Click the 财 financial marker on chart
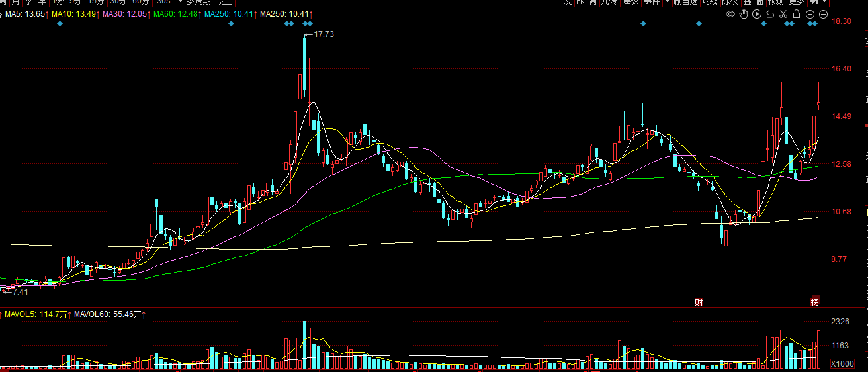Viewport: 868px width, 372px height. 698,302
